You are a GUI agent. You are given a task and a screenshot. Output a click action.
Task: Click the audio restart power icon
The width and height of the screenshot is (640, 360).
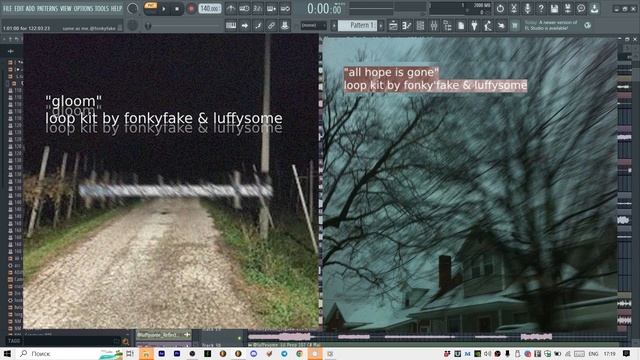coord(500,8)
